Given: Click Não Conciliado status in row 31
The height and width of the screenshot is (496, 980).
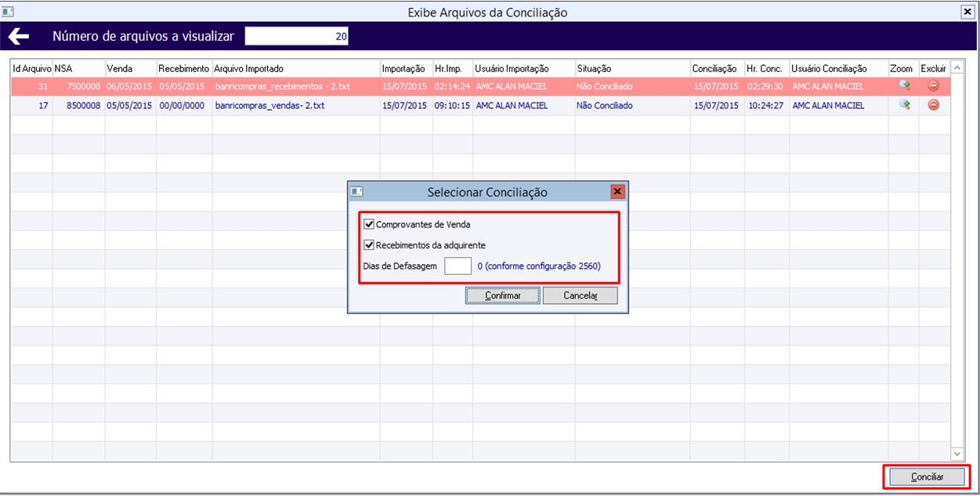Looking at the screenshot, I should [x=604, y=86].
